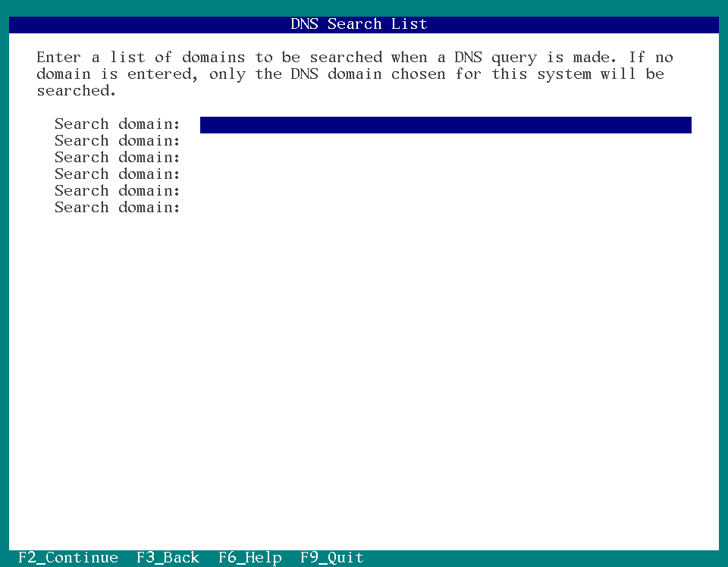The height and width of the screenshot is (567, 728).
Task: Click F2_Continue to proceed
Action: [x=67, y=558]
